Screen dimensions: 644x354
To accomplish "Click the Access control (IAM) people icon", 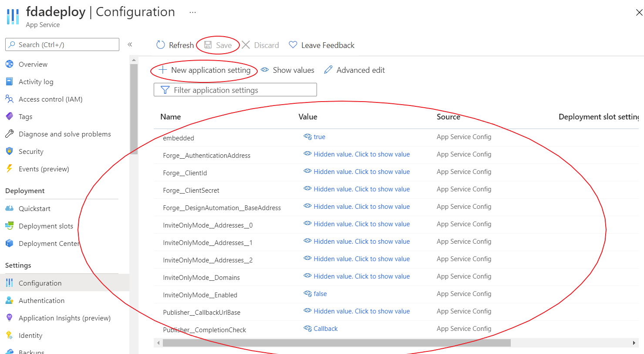I will point(10,99).
